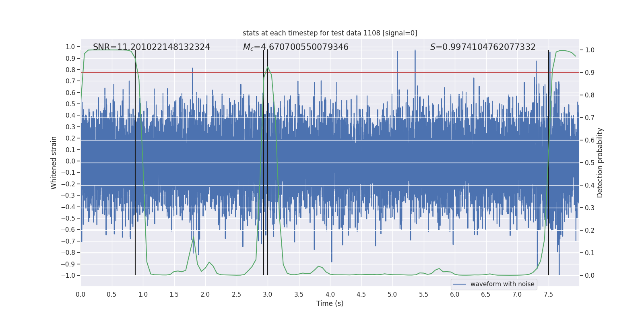Click the 6.0 tick on the Time axis
The image size is (644, 322).
[x=455, y=294]
